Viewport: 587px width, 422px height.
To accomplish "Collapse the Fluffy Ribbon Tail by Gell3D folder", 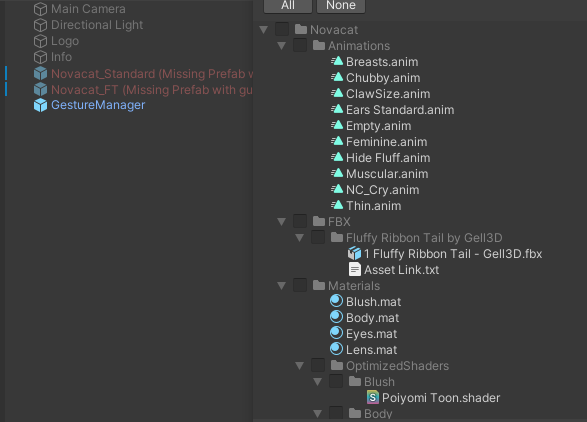I will point(299,238).
